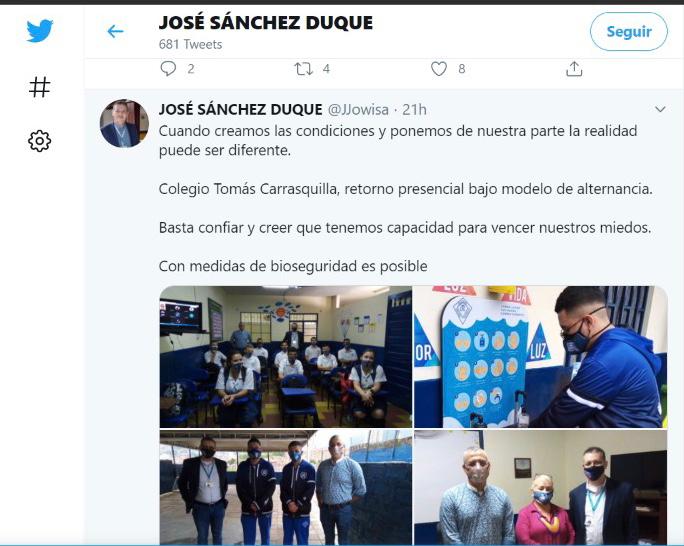
Task: Share the tweet using upload icon
Action: click(574, 69)
